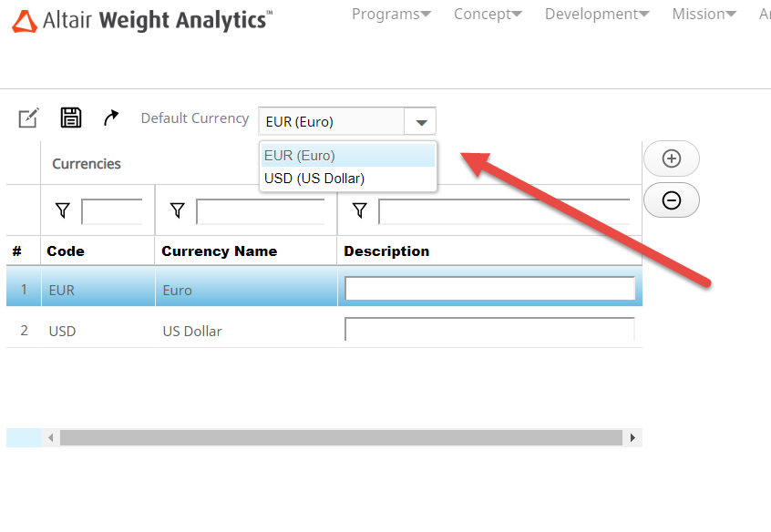
Task: Choose EUR (Euro) option in dropdown list
Action: click(301, 156)
